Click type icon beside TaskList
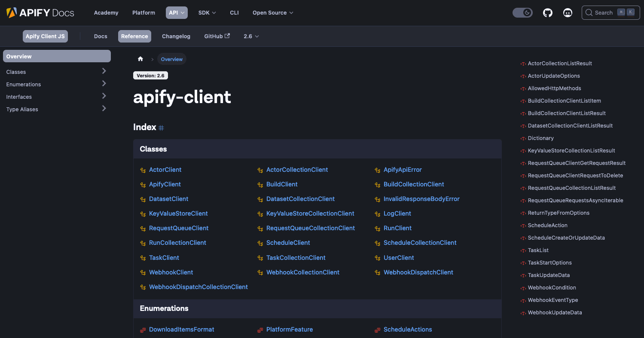Viewport: 644px width, 338px height. pyautogui.click(x=523, y=250)
